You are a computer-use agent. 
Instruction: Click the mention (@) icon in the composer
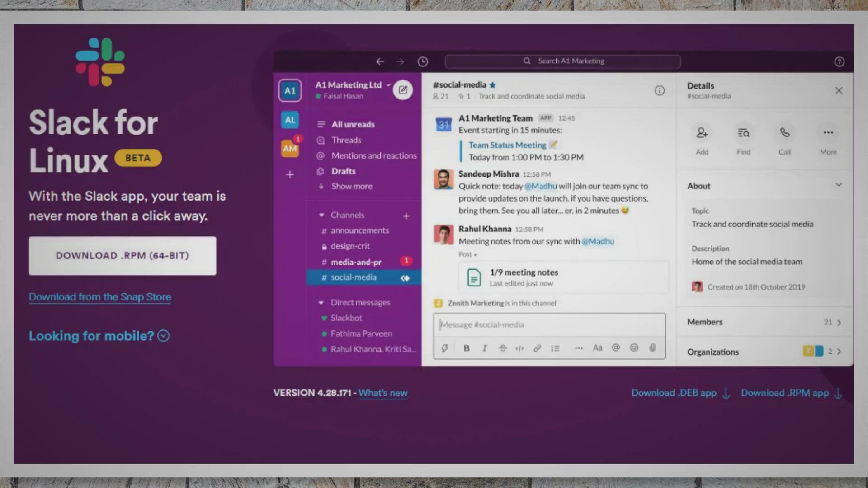click(x=615, y=348)
